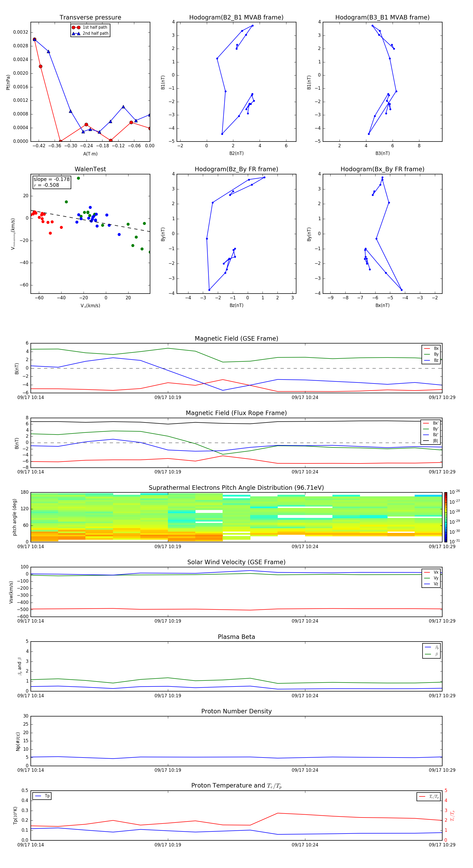This screenshot has height=868, width=473.
Task: Click the 'VA(km/s)' axis label
Action: click(x=90, y=306)
